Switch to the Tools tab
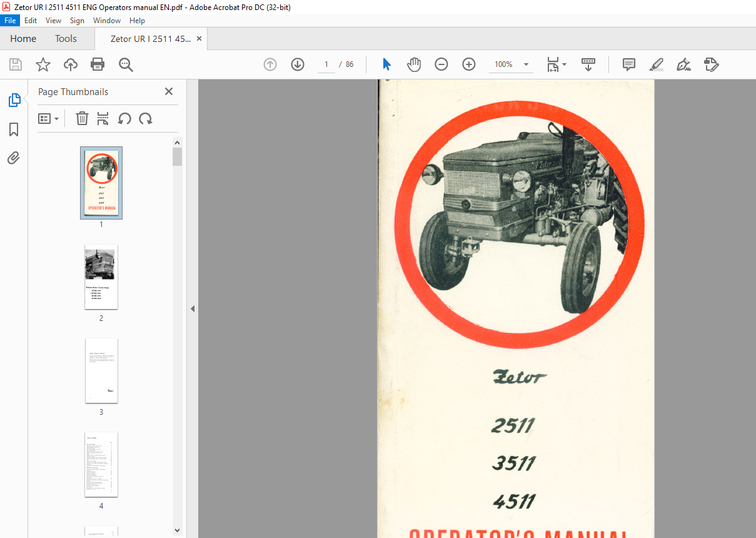 (x=66, y=39)
